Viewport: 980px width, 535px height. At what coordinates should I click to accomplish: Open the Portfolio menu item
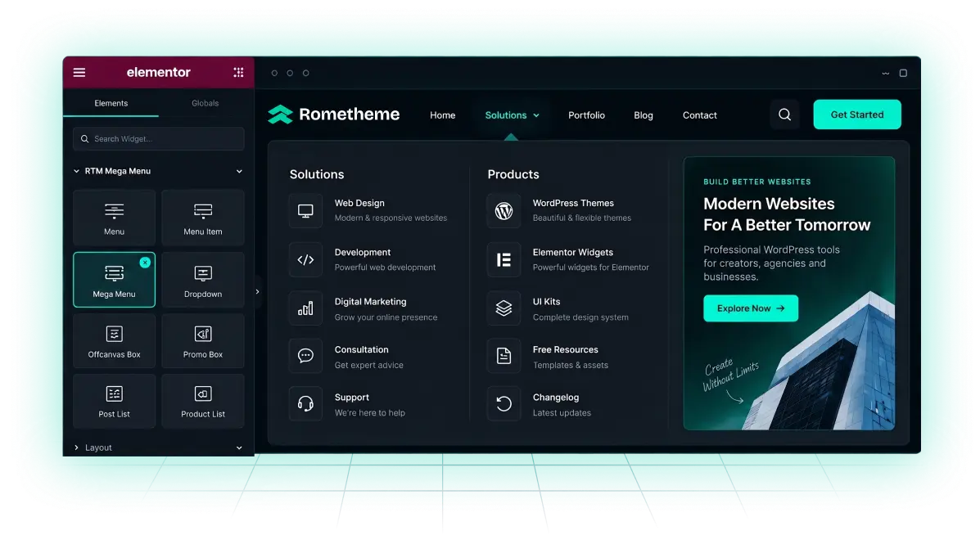586,115
